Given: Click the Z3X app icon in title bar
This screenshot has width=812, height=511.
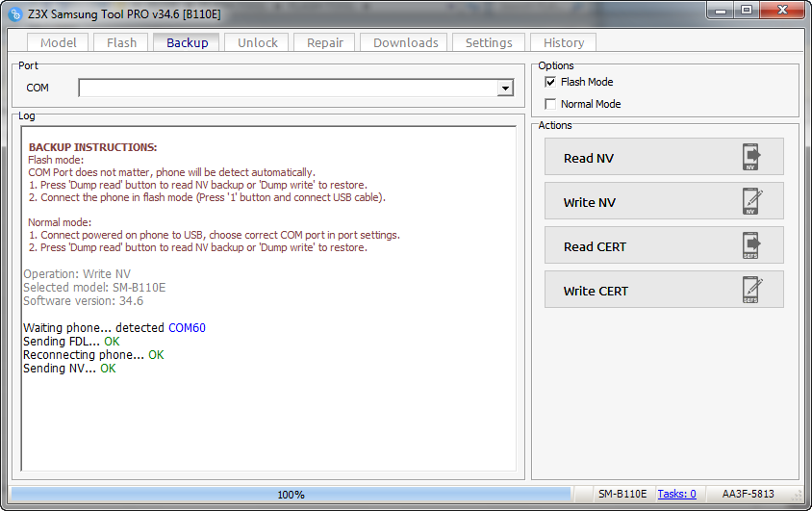Looking at the screenshot, I should tap(15, 14).
